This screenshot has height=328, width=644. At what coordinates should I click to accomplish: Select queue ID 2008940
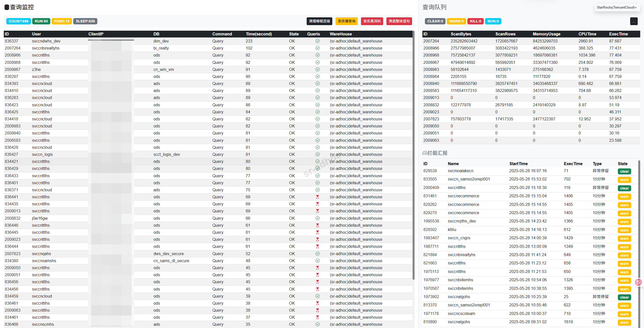431,83
